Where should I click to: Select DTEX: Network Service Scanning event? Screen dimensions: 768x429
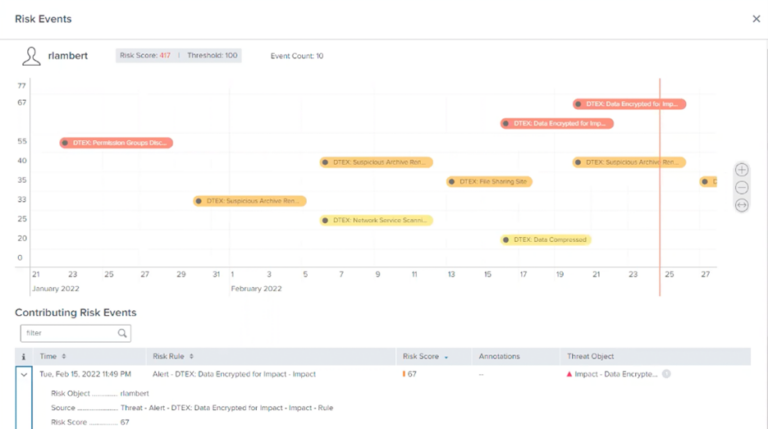click(377, 220)
